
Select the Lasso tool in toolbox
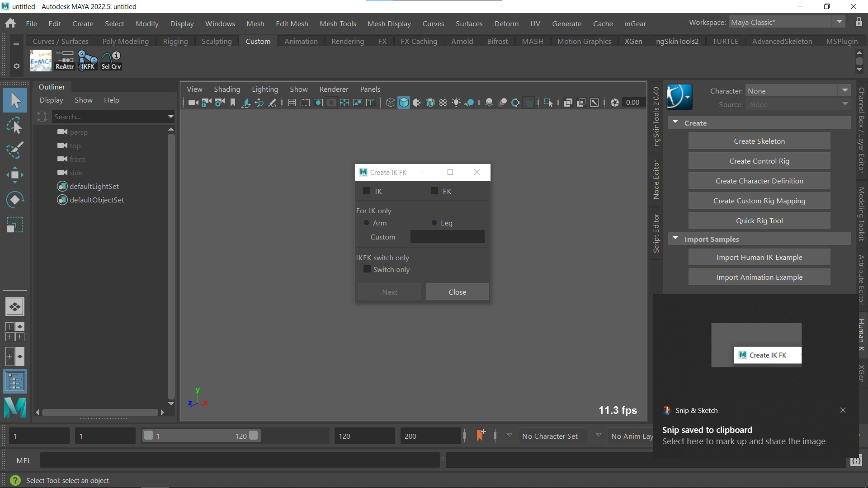(x=14, y=126)
